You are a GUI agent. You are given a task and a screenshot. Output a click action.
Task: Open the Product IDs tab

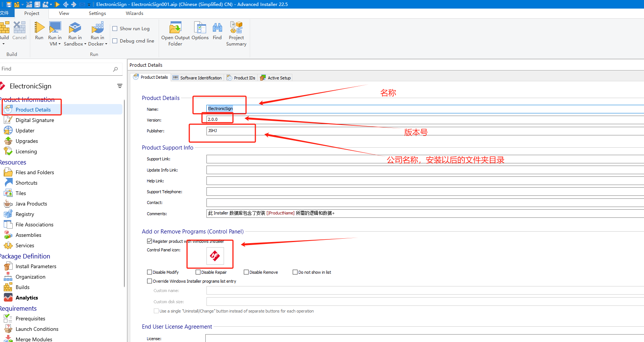tap(241, 78)
